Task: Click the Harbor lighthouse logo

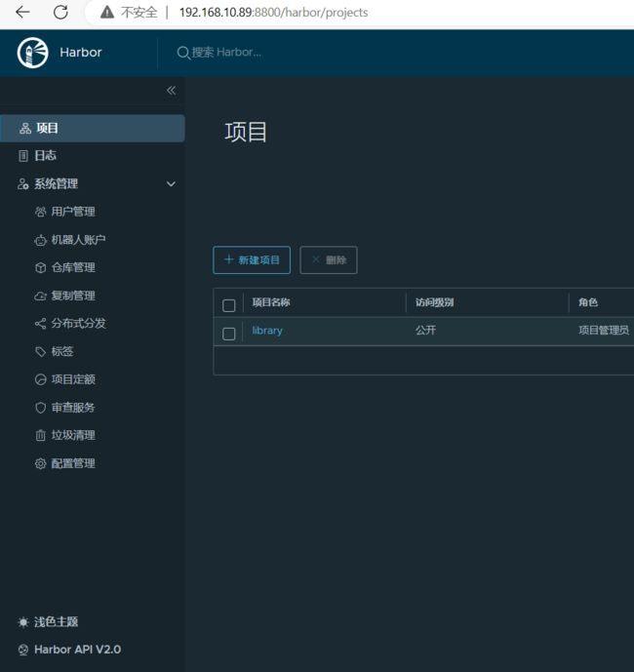Action: pyautogui.click(x=32, y=53)
